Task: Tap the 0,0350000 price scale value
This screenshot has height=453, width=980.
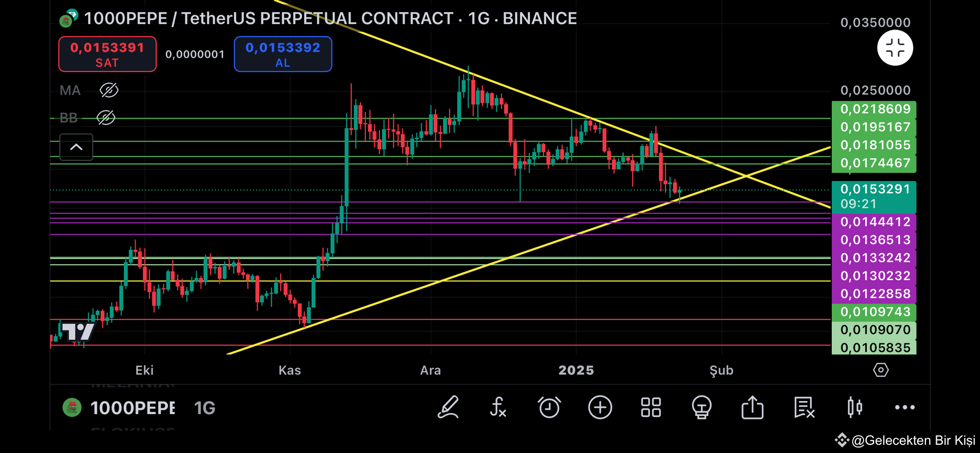Action: (x=875, y=23)
